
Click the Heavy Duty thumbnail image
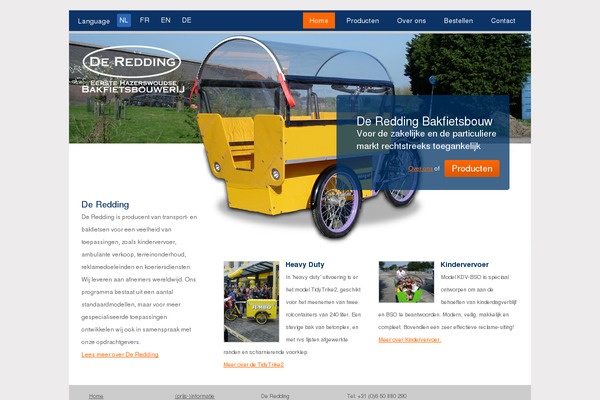[251, 302]
